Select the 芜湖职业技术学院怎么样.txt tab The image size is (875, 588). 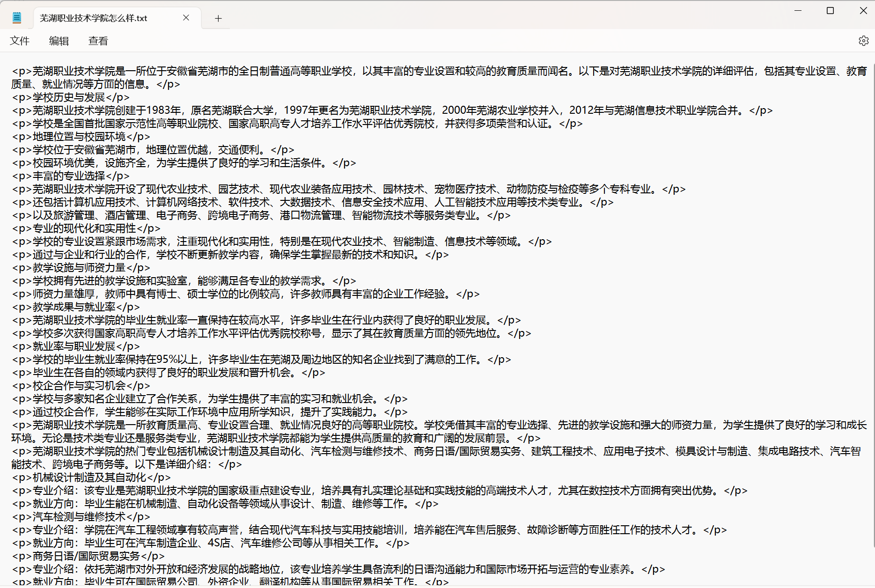tap(117, 18)
